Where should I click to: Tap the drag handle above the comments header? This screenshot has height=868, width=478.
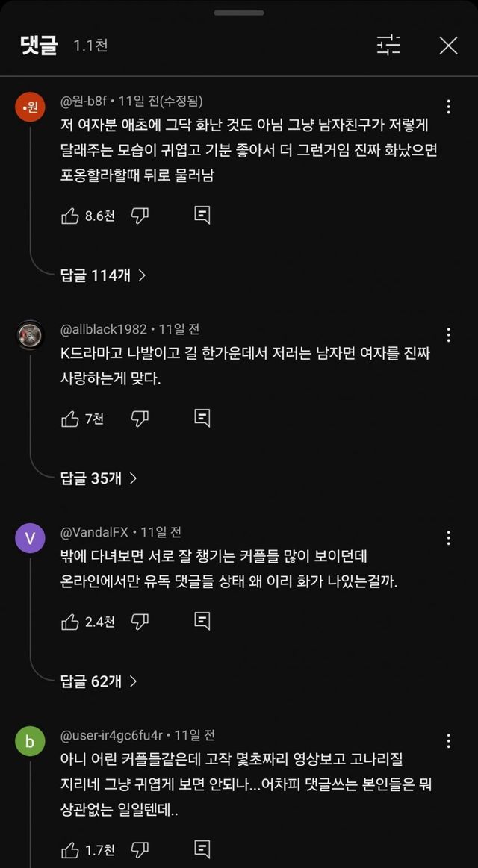(239, 13)
